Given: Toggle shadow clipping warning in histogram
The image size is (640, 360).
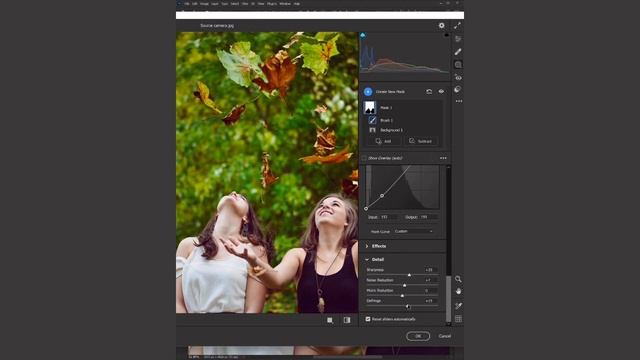Looking at the screenshot, I should [362, 36].
